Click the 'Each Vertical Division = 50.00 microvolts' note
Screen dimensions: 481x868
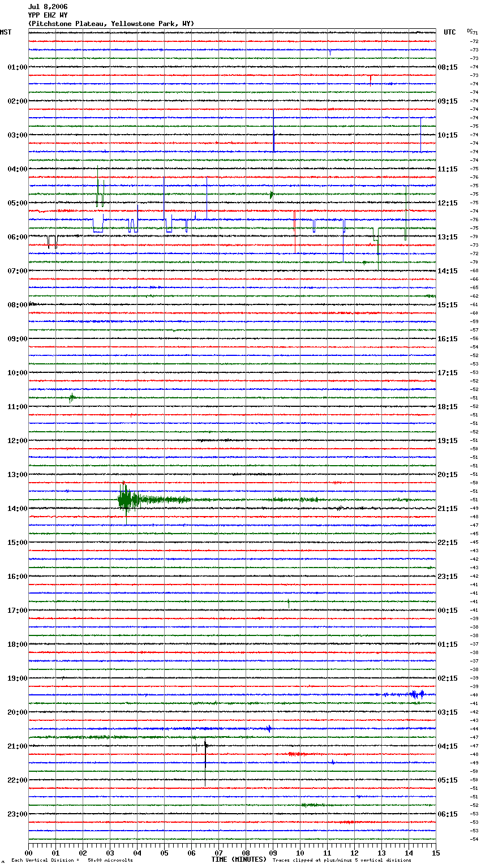[72, 861]
